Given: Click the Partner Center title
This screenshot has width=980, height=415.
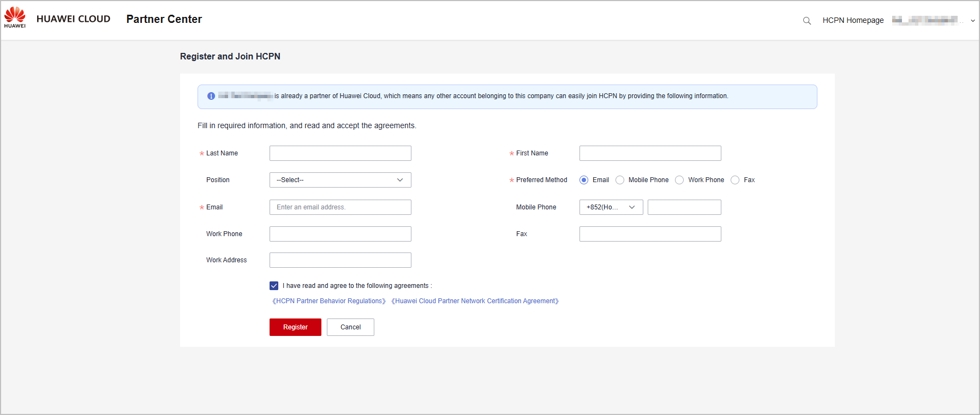Looking at the screenshot, I should [164, 19].
